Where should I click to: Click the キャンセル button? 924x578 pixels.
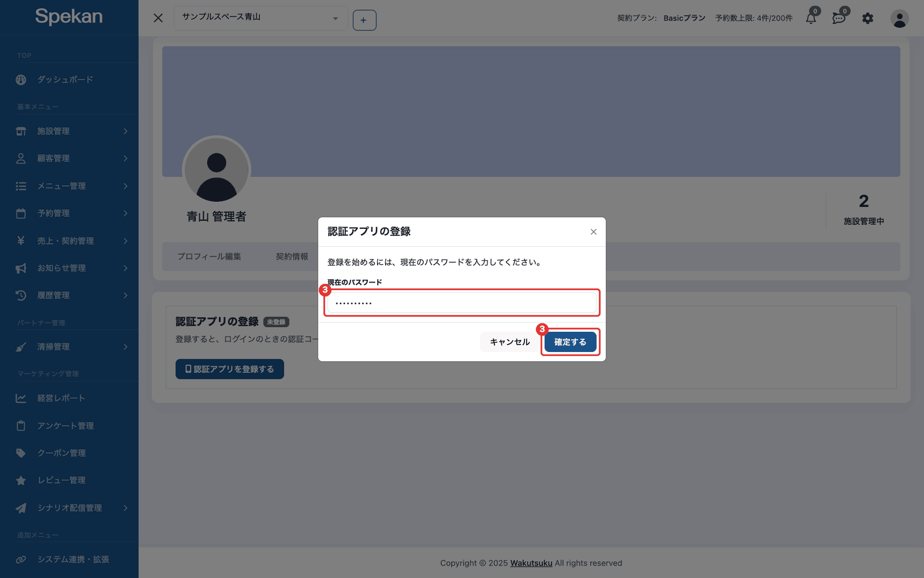(510, 342)
